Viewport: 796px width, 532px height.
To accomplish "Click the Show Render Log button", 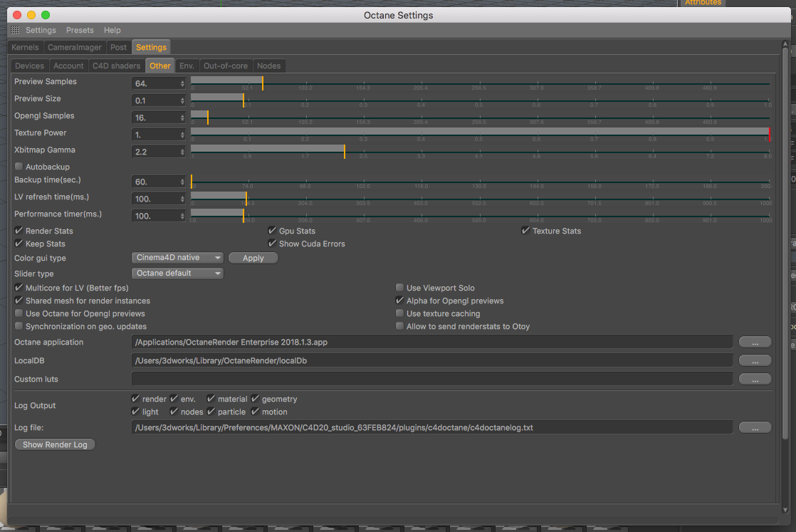I will (55, 444).
